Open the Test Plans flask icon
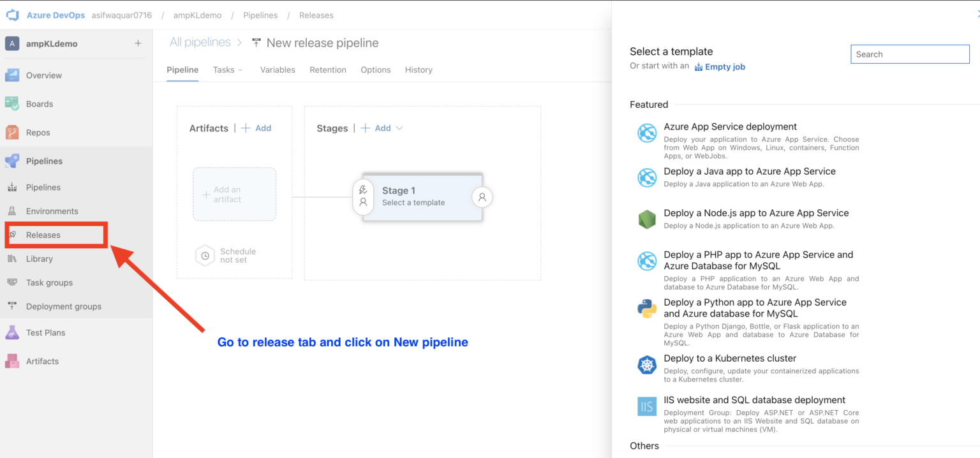 12,332
